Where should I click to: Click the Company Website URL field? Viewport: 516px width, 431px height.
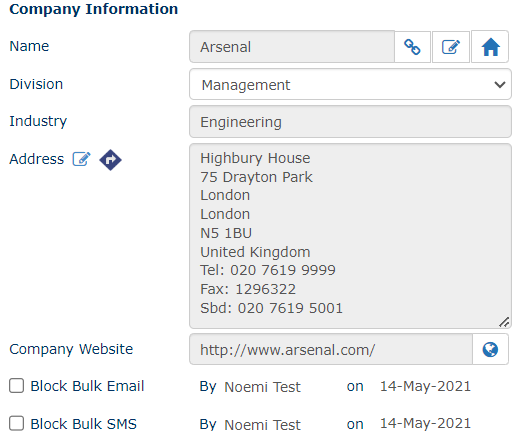coord(331,349)
